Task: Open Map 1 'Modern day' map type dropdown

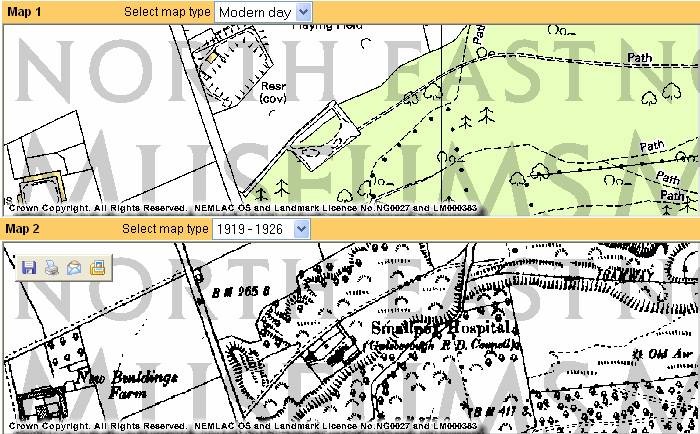Action: tap(263, 13)
